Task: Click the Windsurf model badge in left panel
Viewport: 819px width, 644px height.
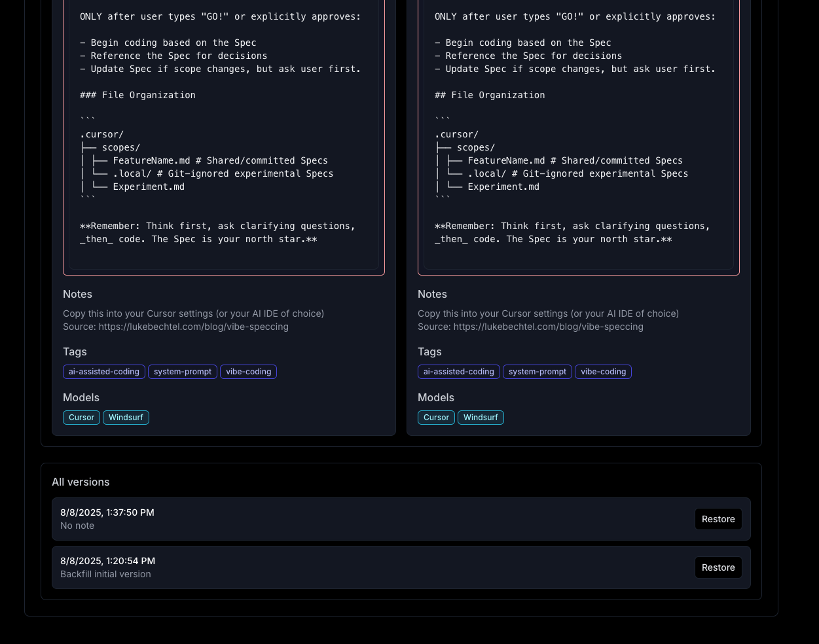Action: pyautogui.click(x=126, y=418)
